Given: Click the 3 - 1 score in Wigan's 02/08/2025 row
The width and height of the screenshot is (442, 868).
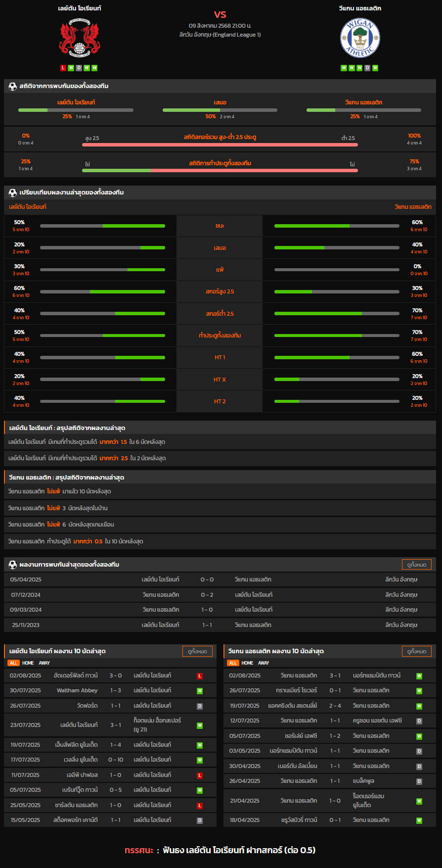Looking at the screenshot, I should tap(335, 675).
